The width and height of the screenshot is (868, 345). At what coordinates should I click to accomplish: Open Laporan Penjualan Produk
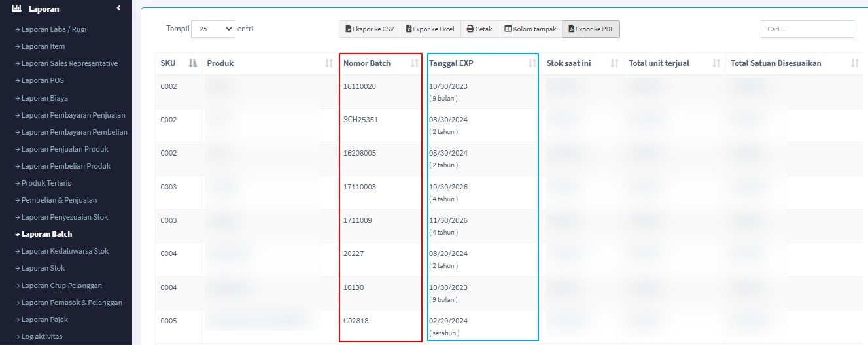62,149
